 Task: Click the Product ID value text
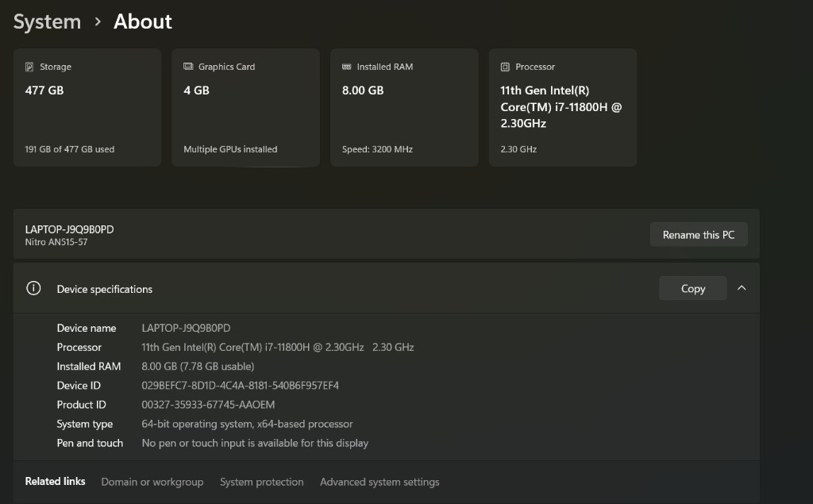(x=208, y=405)
